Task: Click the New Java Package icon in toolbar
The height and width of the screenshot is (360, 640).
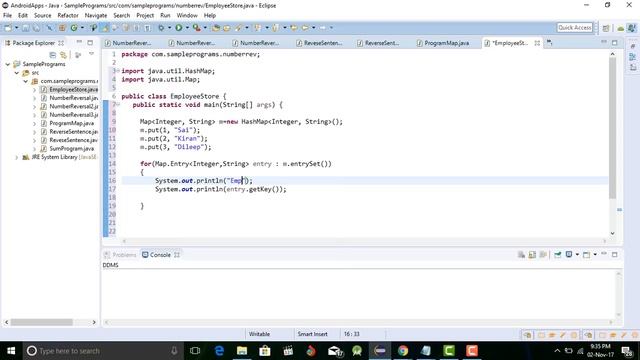Action: tap(62, 28)
